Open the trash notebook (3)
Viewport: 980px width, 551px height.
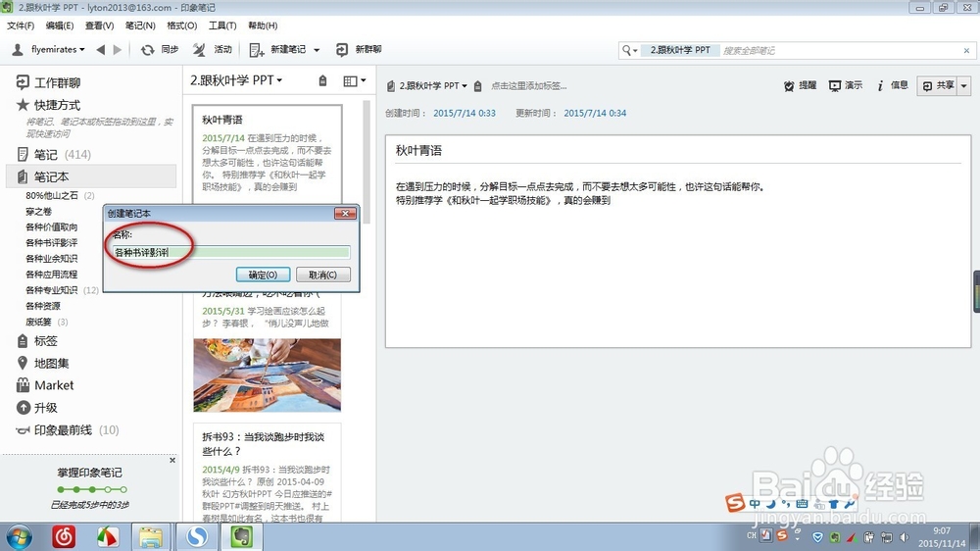[x=47, y=322]
